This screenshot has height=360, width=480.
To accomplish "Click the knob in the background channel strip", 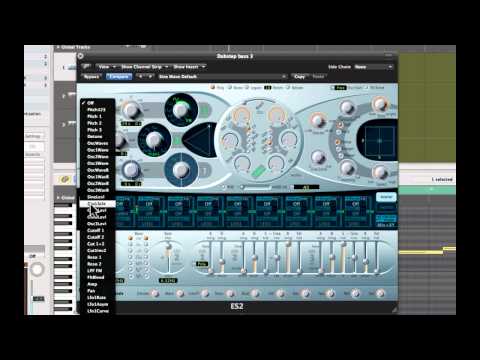I will (x=37, y=269).
